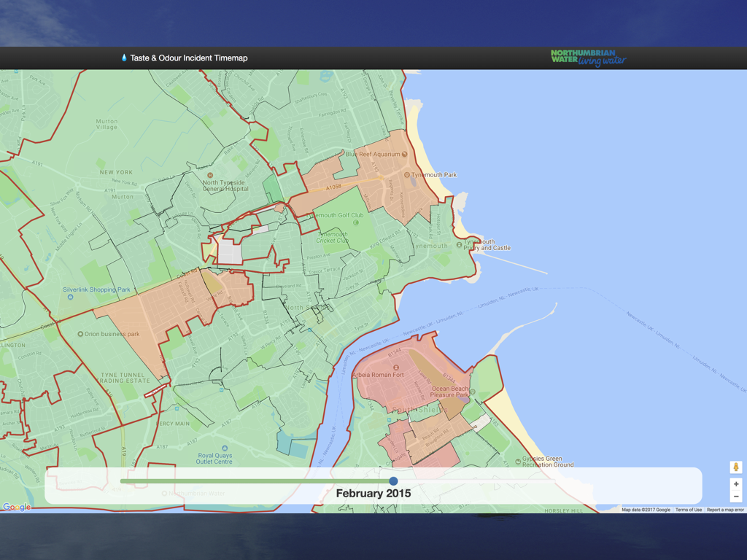Click Gypsies Green Recreation Ground marker
Image resolution: width=747 pixels, height=560 pixels.
(x=518, y=462)
